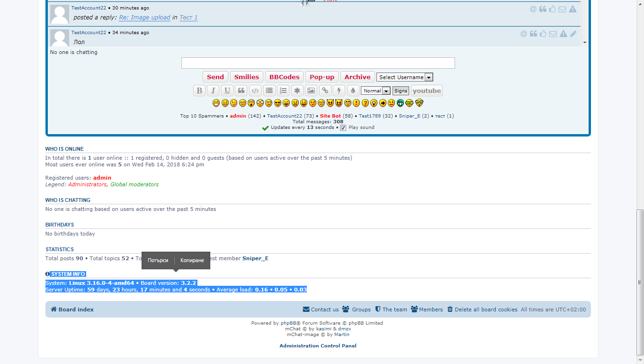The width and height of the screenshot is (644, 364).
Task: Open the Select Username dropdown
Action: click(x=404, y=77)
